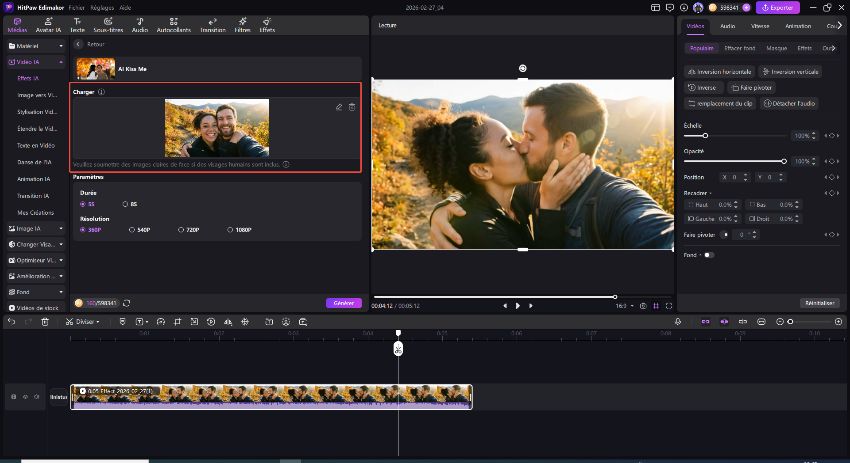
Task: Click the zoom out minus icon on timeline
Action: click(780, 322)
